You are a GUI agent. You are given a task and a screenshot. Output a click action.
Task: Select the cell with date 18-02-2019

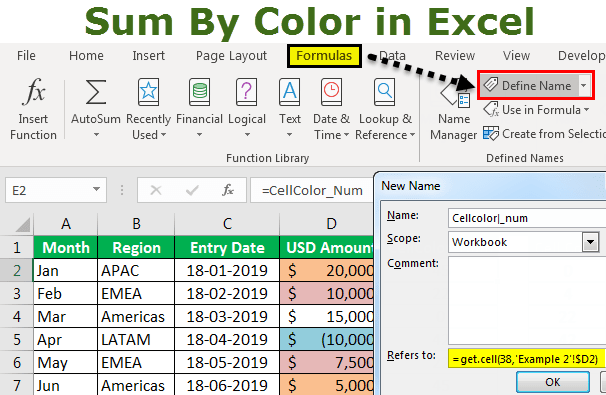(x=227, y=293)
